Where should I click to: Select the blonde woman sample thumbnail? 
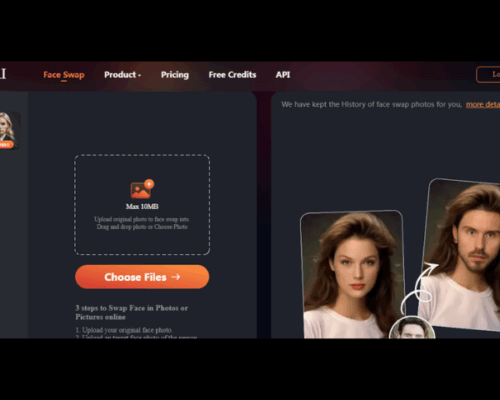10,130
